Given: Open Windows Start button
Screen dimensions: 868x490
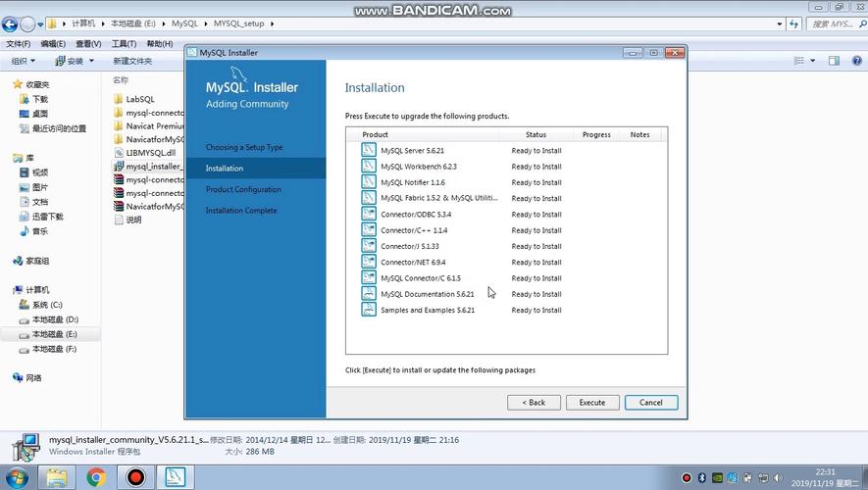Looking at the screenshot, I should click(17, 476).
